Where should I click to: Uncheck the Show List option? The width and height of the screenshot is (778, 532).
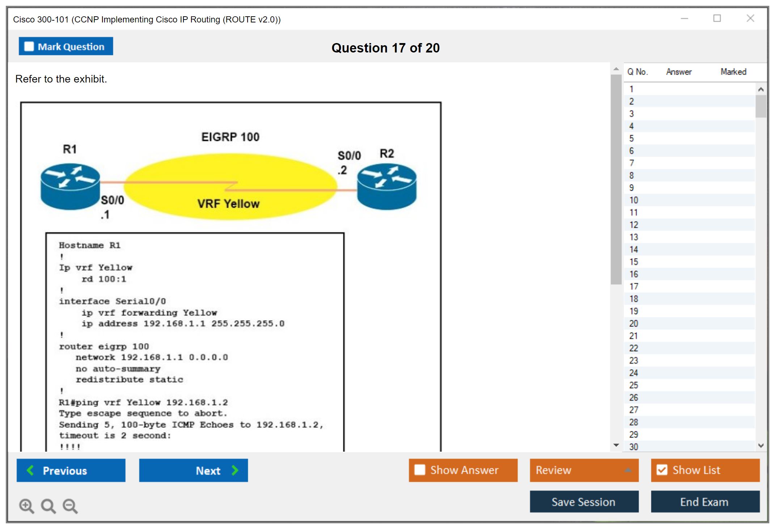662,470
